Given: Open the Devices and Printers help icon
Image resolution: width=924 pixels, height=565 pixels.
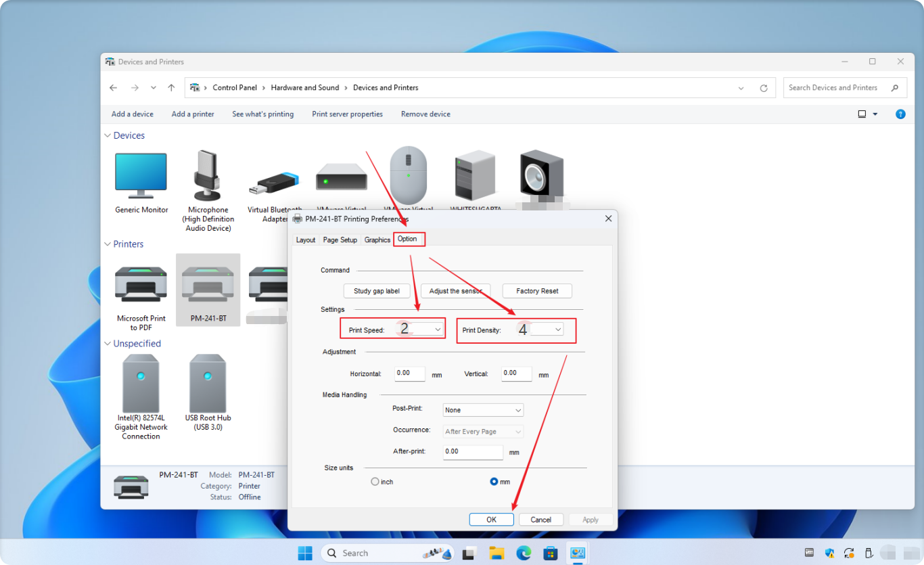Looking at the screenshot, I should tap(900, 114).
